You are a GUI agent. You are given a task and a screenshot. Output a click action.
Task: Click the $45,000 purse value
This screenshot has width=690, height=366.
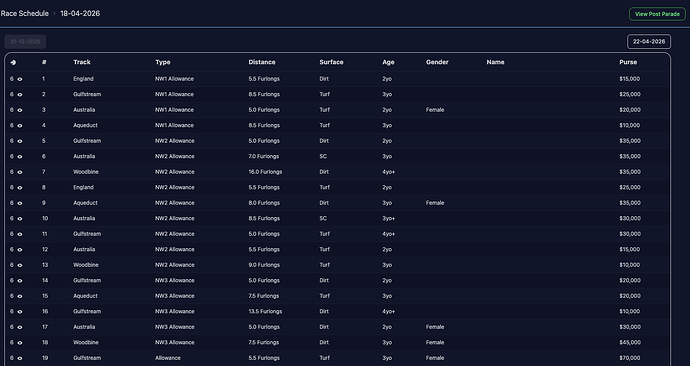[630, 342]
